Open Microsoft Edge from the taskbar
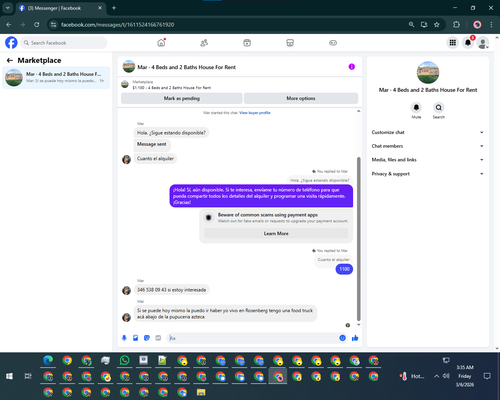Screen dimensions: 500x400 48,360
